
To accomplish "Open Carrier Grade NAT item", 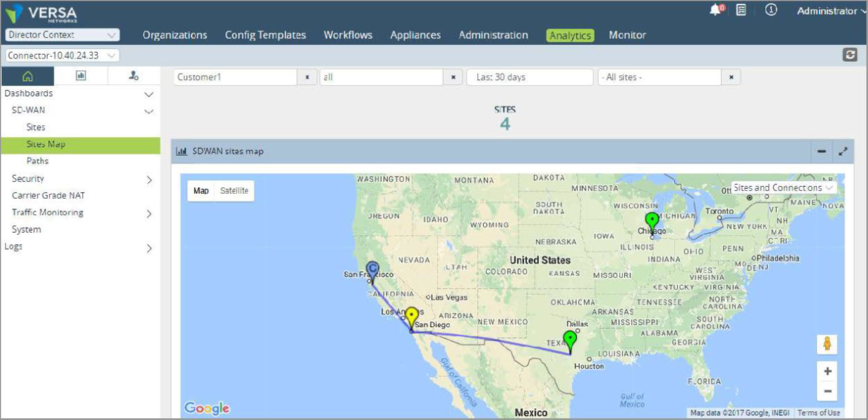I will coord(48,196).
